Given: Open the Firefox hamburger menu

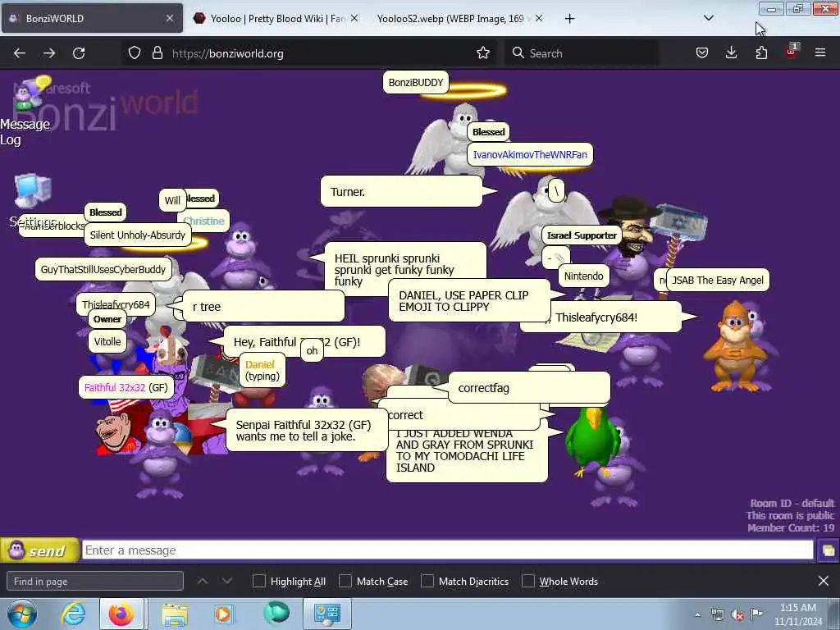Looking at the screenshot, I should 820,52.
